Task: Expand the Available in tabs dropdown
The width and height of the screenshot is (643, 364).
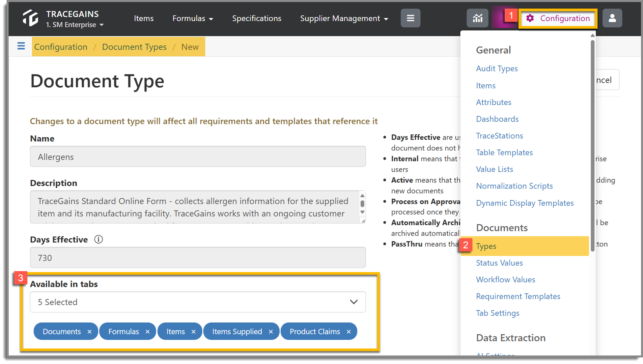Action: (198, 302)
